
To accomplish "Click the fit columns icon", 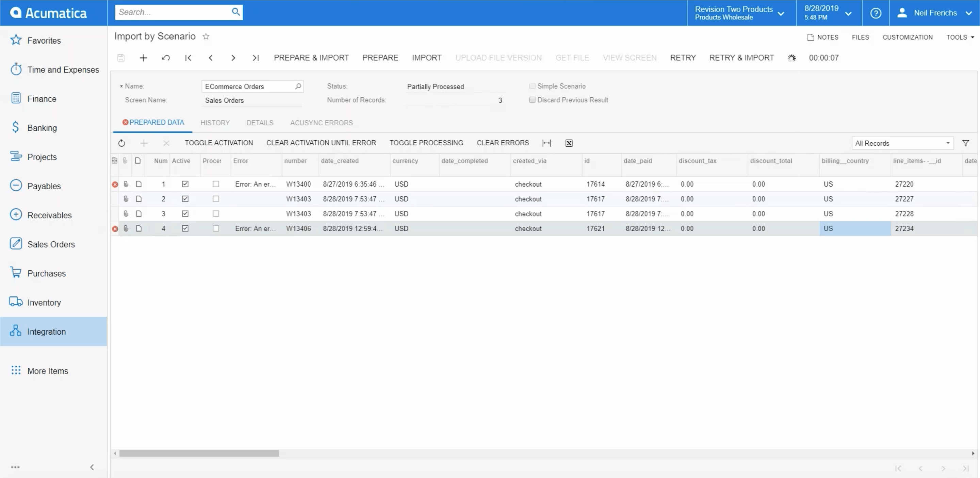I will pos(546,143).
